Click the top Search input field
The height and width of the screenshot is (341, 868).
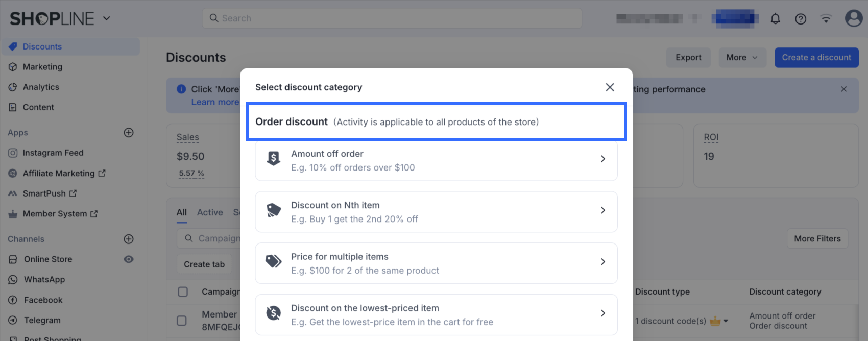[x=392, y=18]
